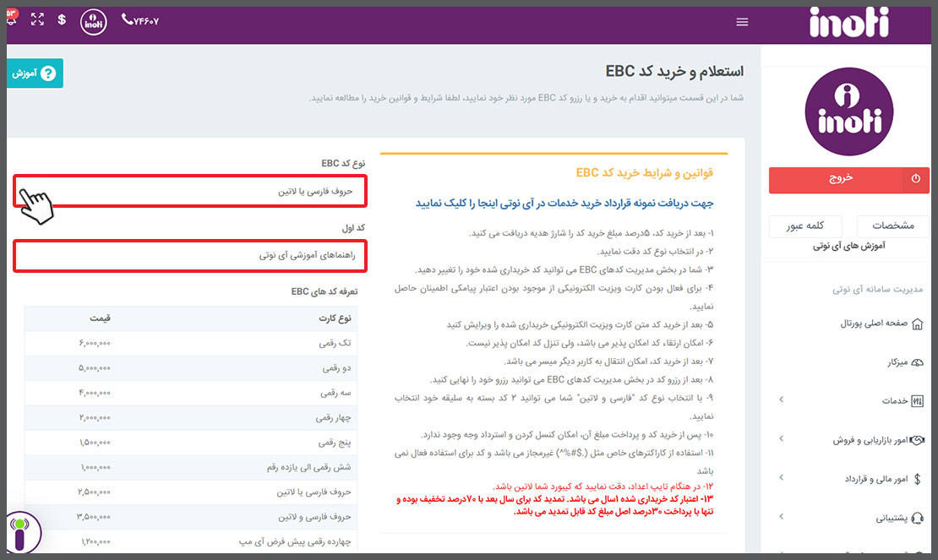938x560 pixels.
Task: Open the notifications bell icon
Action: (12, 18)
